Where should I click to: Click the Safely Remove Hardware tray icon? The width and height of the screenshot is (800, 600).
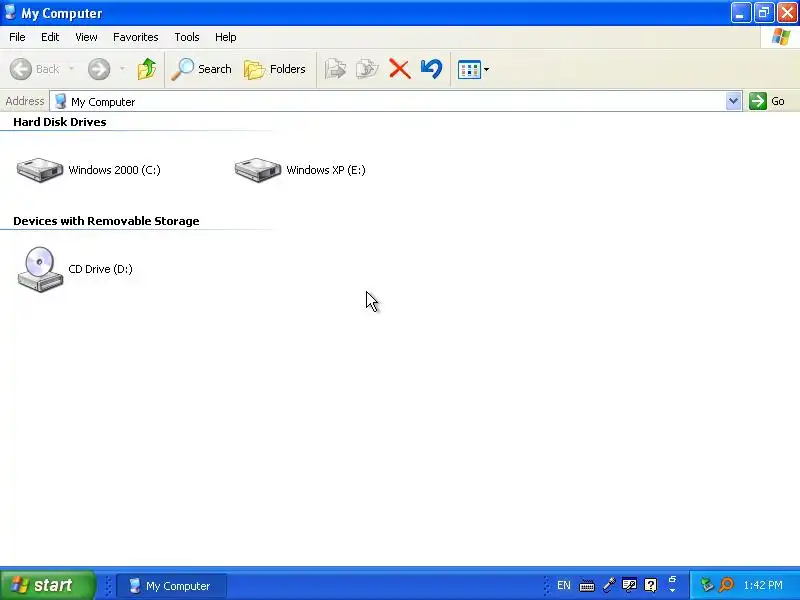707,585
